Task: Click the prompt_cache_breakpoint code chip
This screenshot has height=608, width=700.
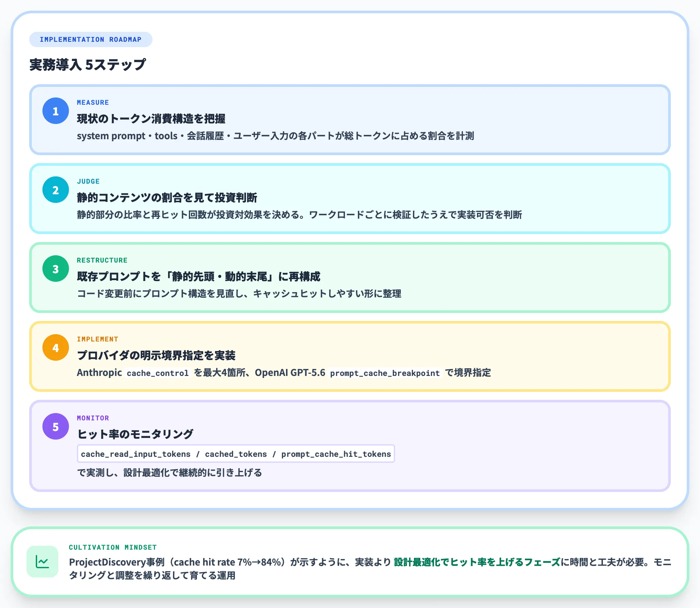Action: click(x=385, y=373)
